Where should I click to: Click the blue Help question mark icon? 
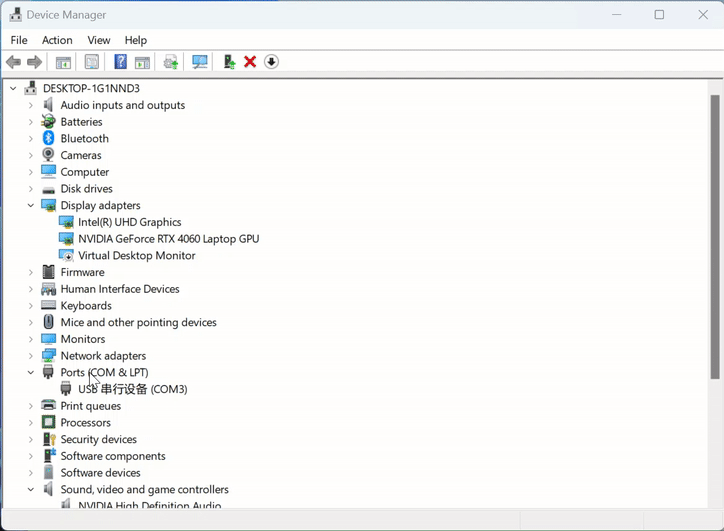point(121,62)
